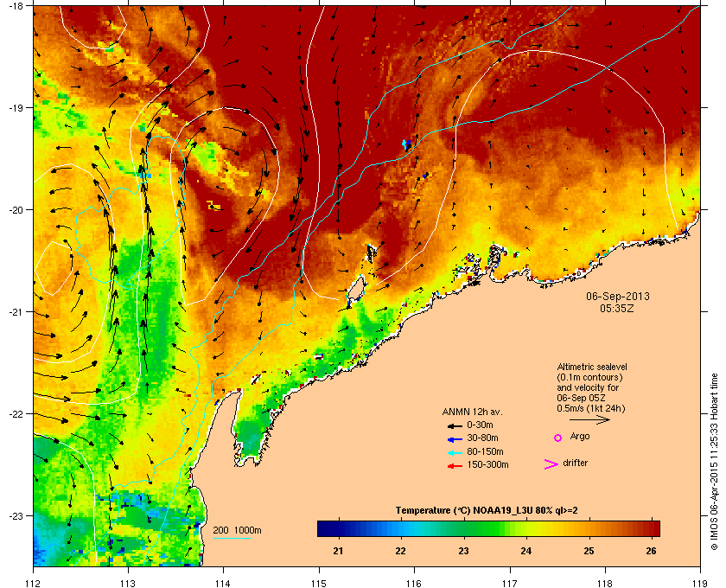Click the '0.5m/s (1kt 24h)' text
Screen dimensions: 726x588
tap(591, 409)
